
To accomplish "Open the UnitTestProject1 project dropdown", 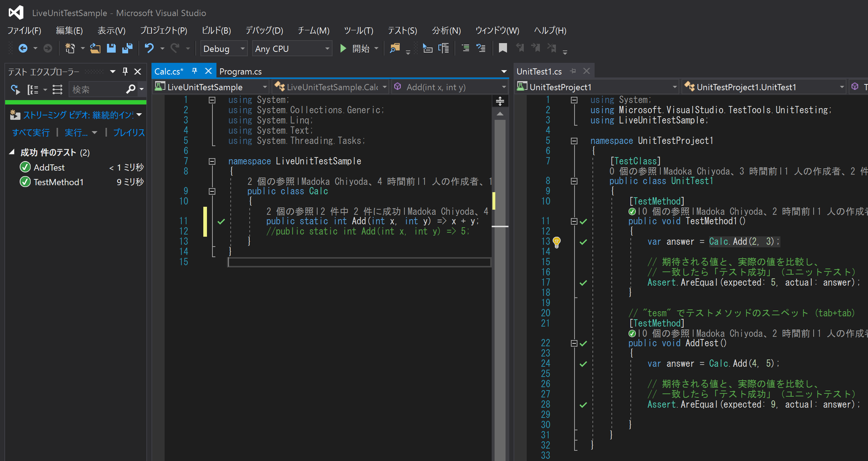I will coord(597,87).
